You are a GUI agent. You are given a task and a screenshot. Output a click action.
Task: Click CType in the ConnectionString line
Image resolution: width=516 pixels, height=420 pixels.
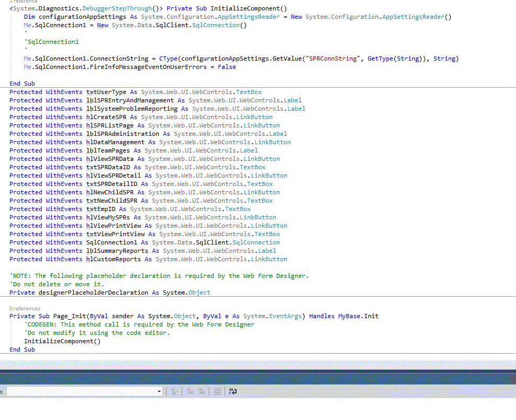(x=168, y=59)
